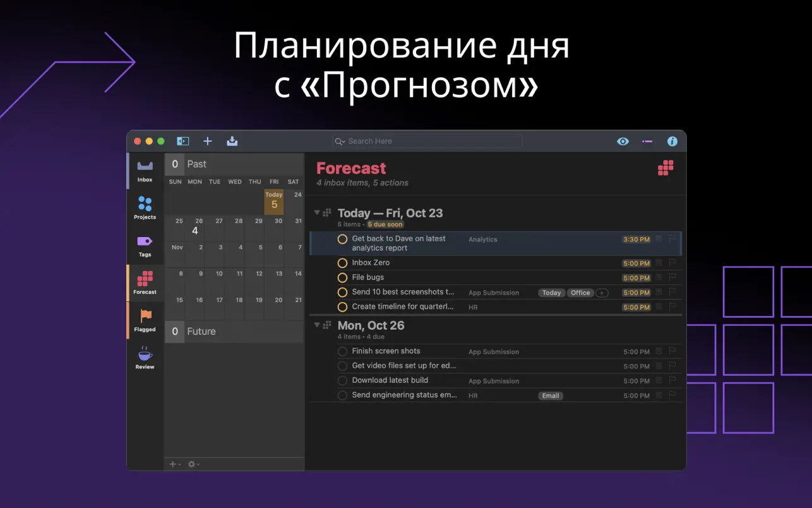Collapse the Today — Fri, Oct 23 group

pyautogui.click(x=317, y=212)
